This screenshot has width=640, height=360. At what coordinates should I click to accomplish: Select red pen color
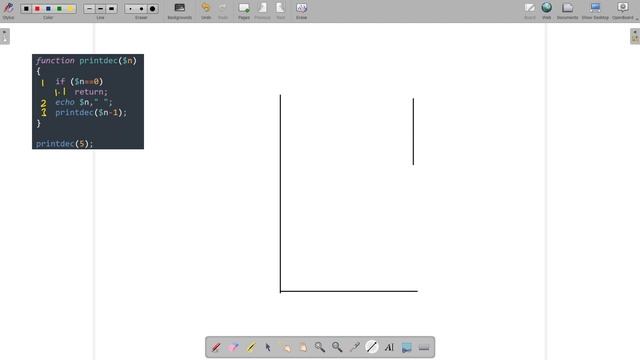tap(37, 9)
